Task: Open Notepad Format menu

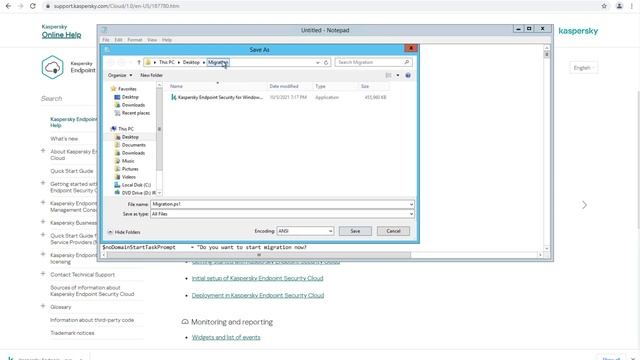Action: click(135, 40)
